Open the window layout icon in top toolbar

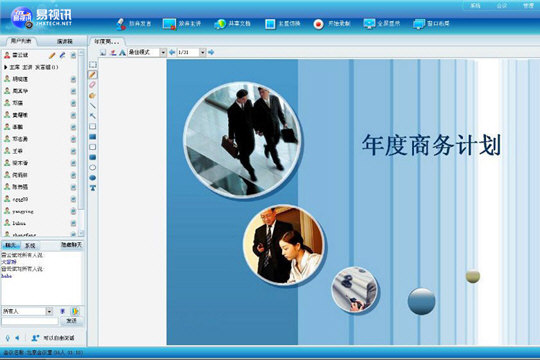click(419, 24)
